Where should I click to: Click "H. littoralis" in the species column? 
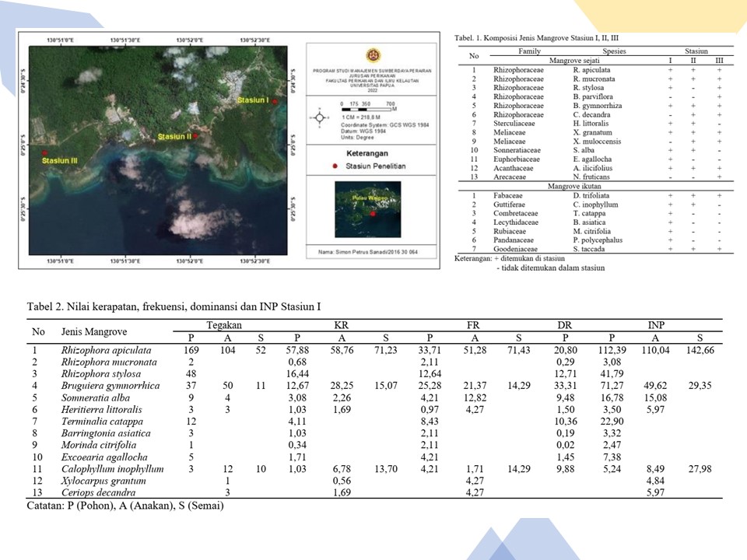coord(591,124)
